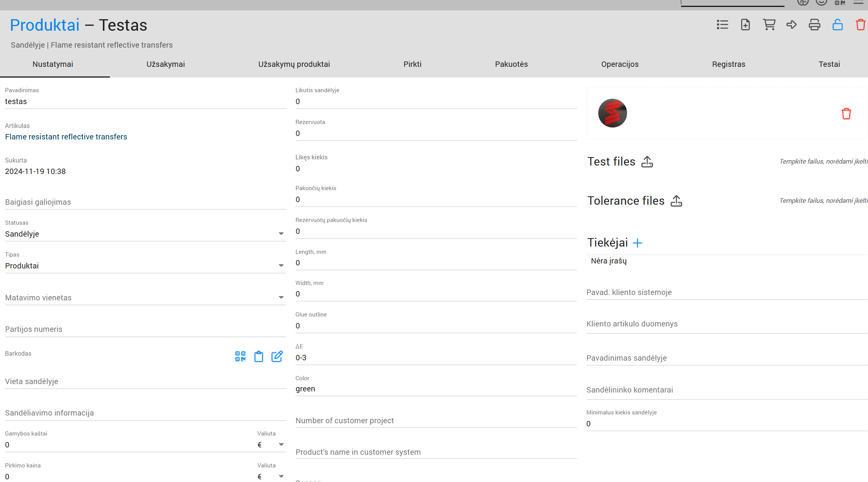Click the add new document icon
The height and width of the screenshot is (482, 868).
click(x=745, y=25)
